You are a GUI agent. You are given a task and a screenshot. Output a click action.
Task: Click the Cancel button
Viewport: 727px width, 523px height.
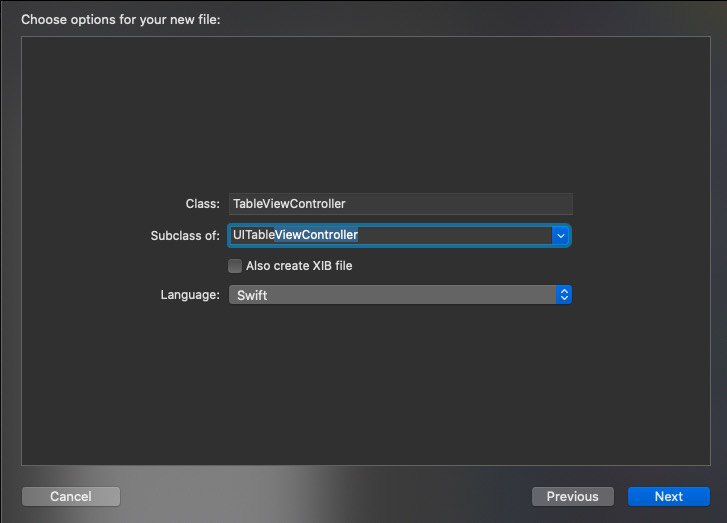71,497
